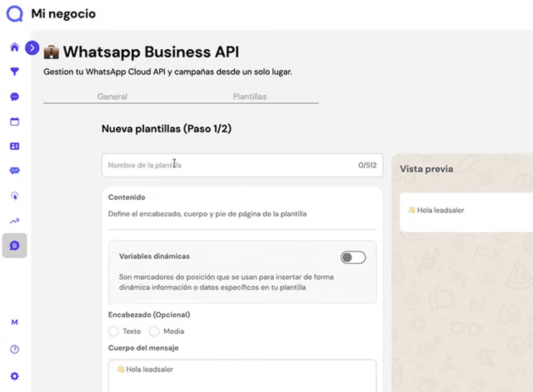Open the chat bubble icon in sidebar
The height and width of the screenshot is (392, 533).
coord(14,97)
